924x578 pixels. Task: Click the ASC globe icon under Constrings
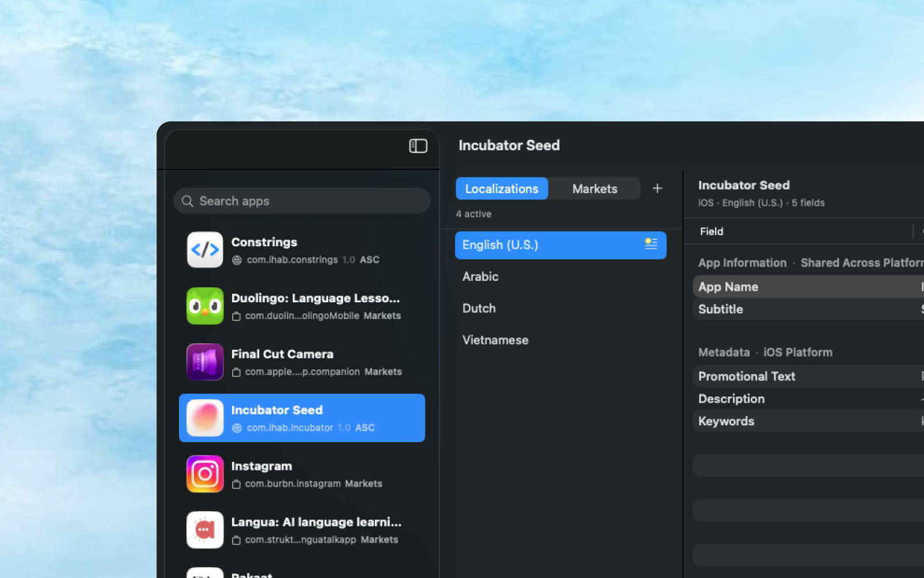(237, 260)
